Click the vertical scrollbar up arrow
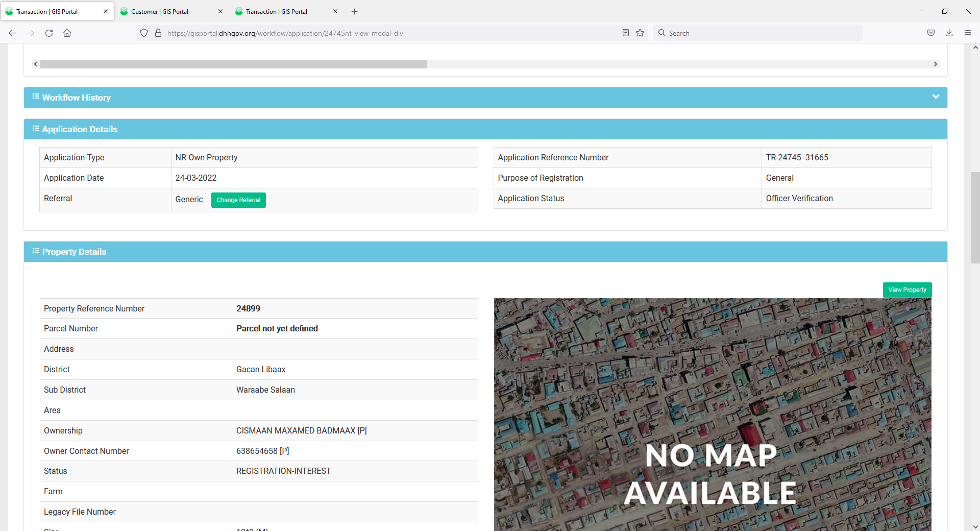 tap(975, 47)
